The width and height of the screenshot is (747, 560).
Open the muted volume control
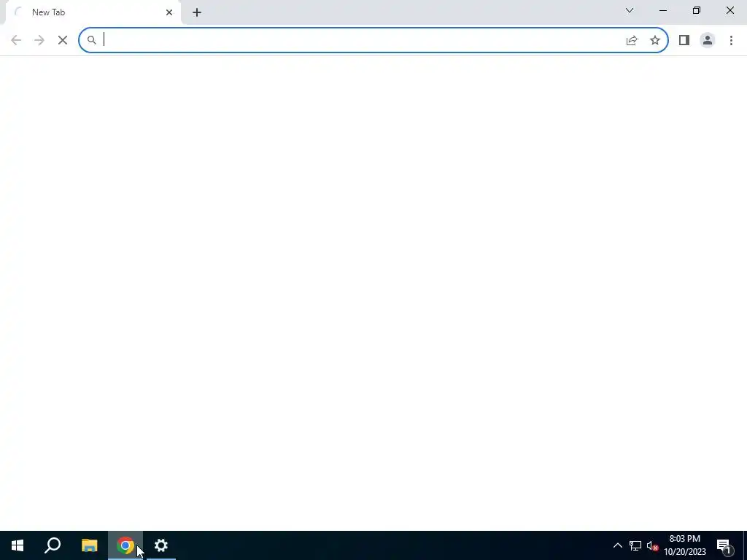point(652,545)
